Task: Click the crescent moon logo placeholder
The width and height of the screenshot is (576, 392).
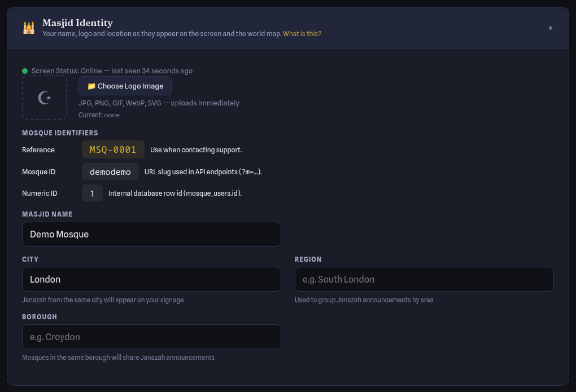Action: coord(45,98)
